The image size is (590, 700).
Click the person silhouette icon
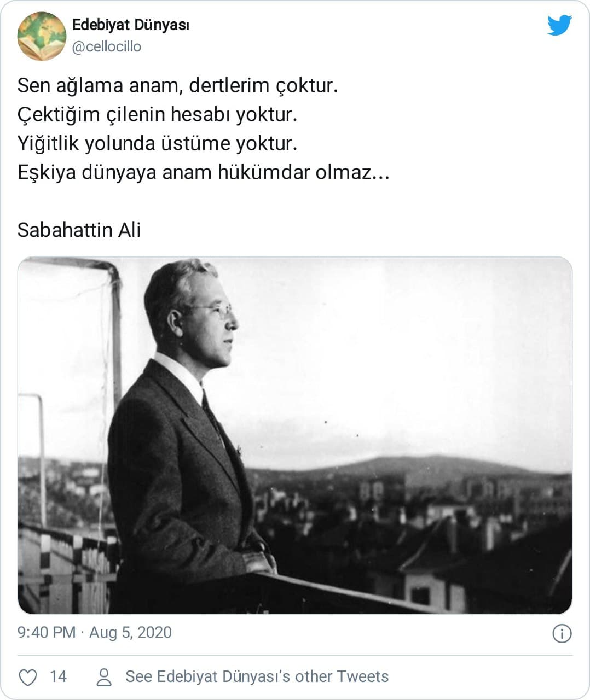pos(103,677)
